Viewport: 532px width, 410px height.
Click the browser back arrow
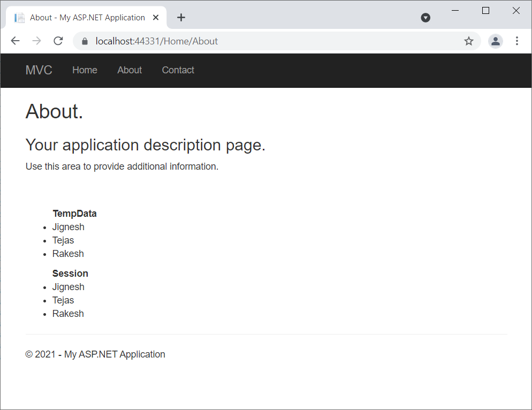pos(15,41)
